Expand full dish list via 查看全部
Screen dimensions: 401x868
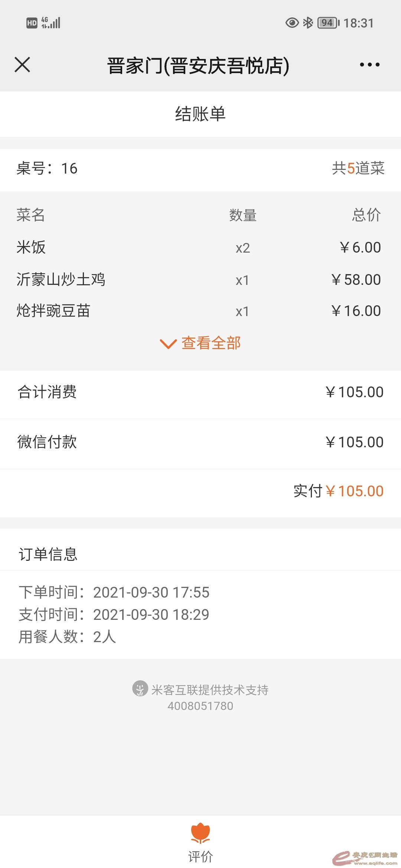pyautogui.click(x=211, y=343)
